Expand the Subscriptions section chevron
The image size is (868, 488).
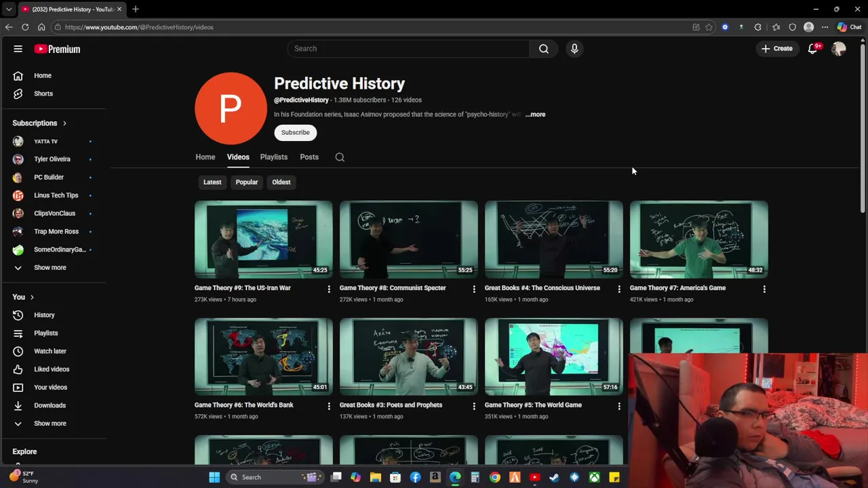click(64, 123)
